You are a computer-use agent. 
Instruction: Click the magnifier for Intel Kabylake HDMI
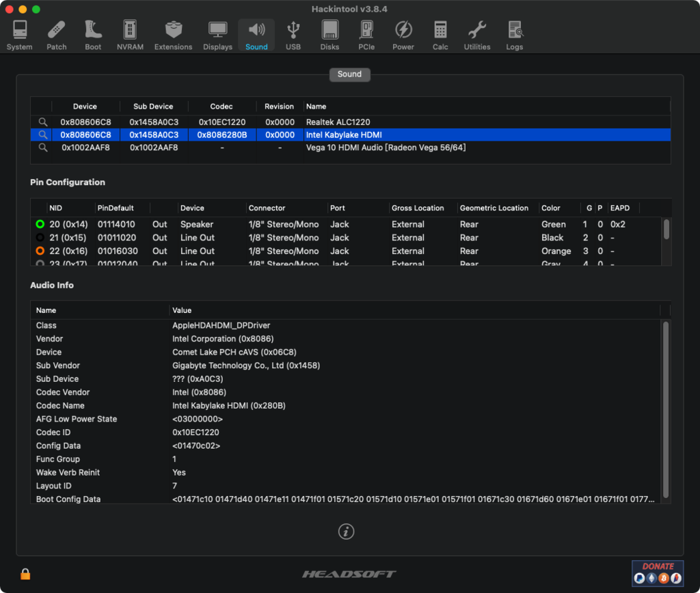(x=43, y=135)
